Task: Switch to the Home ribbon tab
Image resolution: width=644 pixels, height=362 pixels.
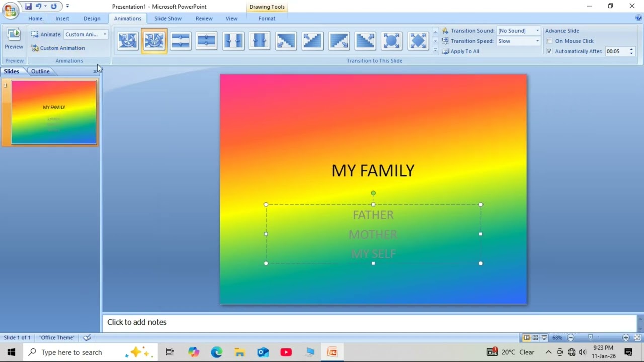Action: 35,19
